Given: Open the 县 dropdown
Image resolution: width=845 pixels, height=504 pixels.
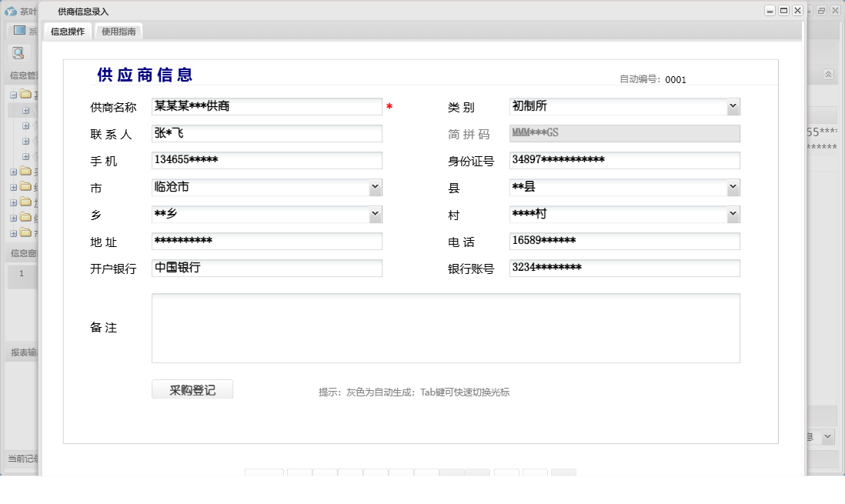Looking at the screenshot, I should (733, 187).
